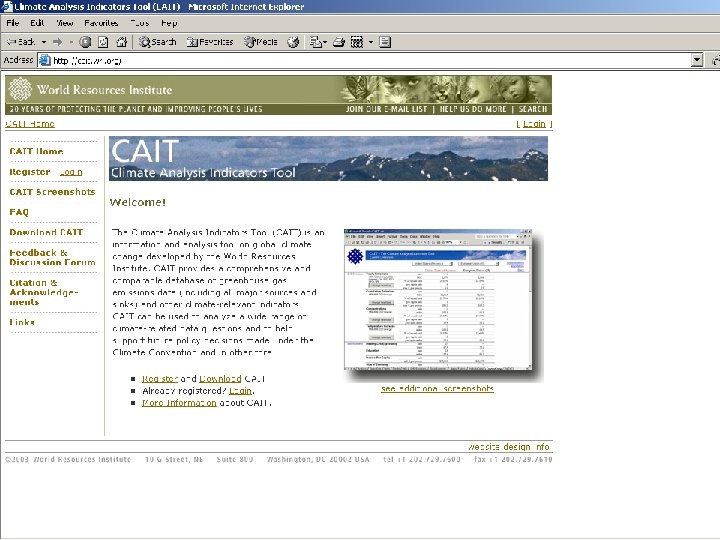Click the Forward arrow button

coord(57,42)
